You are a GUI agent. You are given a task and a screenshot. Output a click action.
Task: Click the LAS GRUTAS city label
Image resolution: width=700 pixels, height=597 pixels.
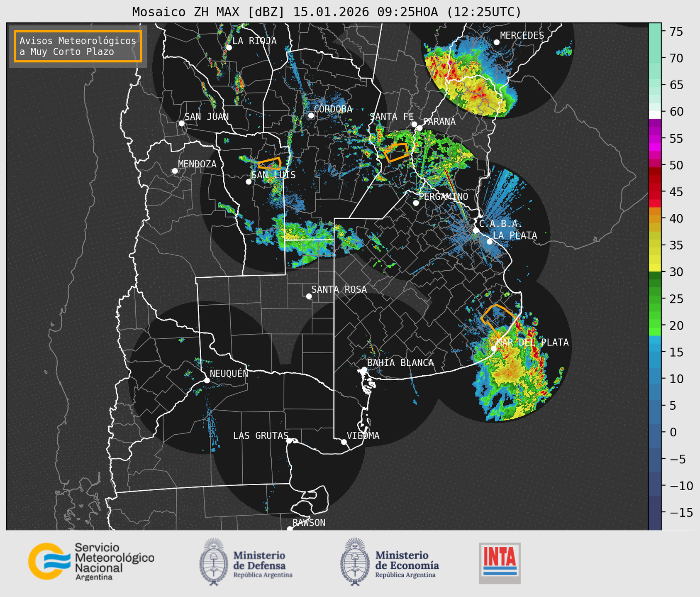(261, 436)
